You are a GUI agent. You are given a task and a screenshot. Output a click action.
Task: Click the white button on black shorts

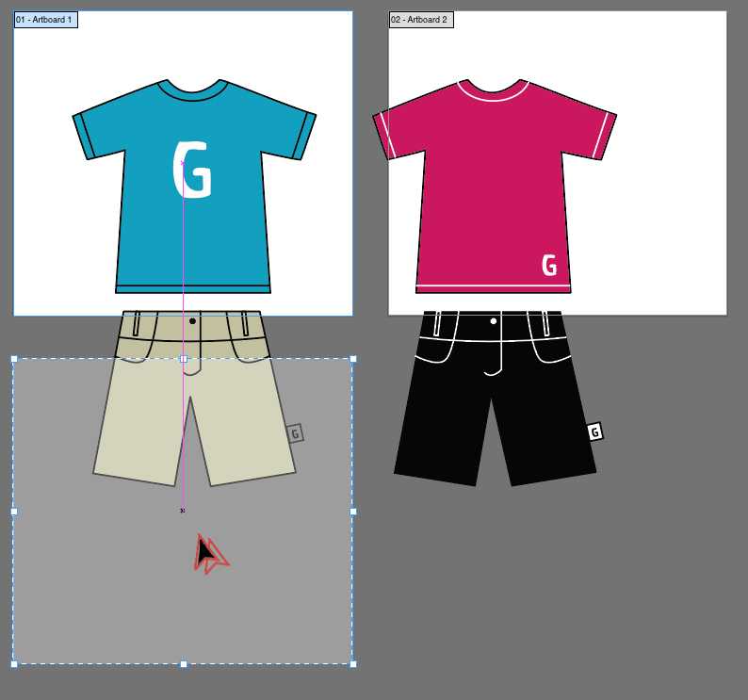pos(494,321)
